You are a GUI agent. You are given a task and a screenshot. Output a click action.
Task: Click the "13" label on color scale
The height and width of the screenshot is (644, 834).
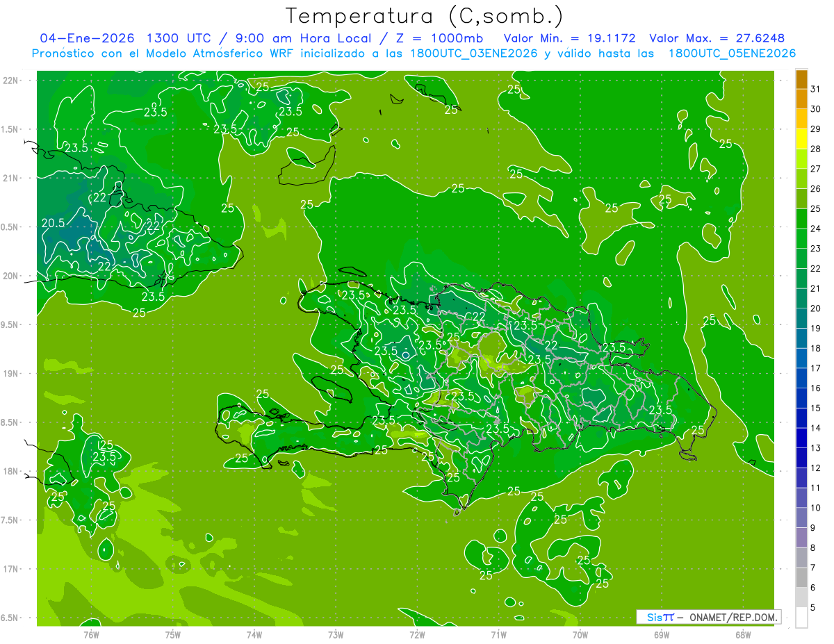(816, 448)
